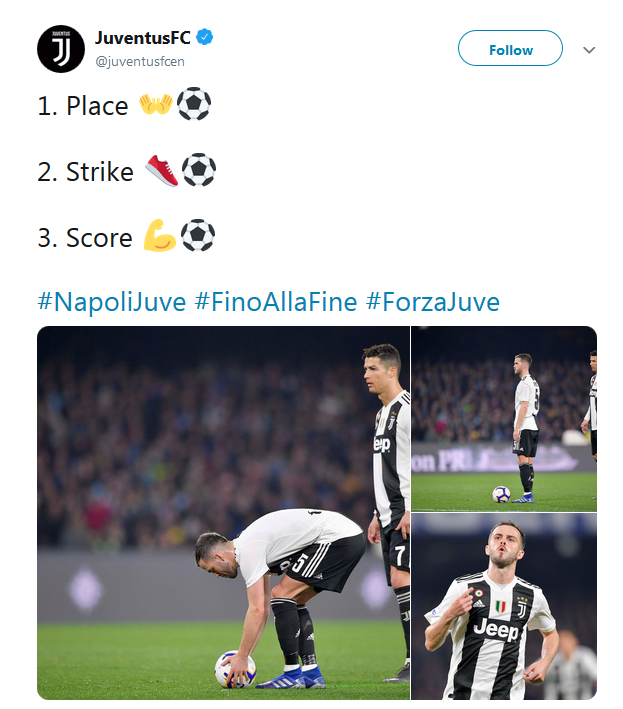Open the large photo of player placing ball
The height and width of the screenshot is (709, 623).
point(223,512)
